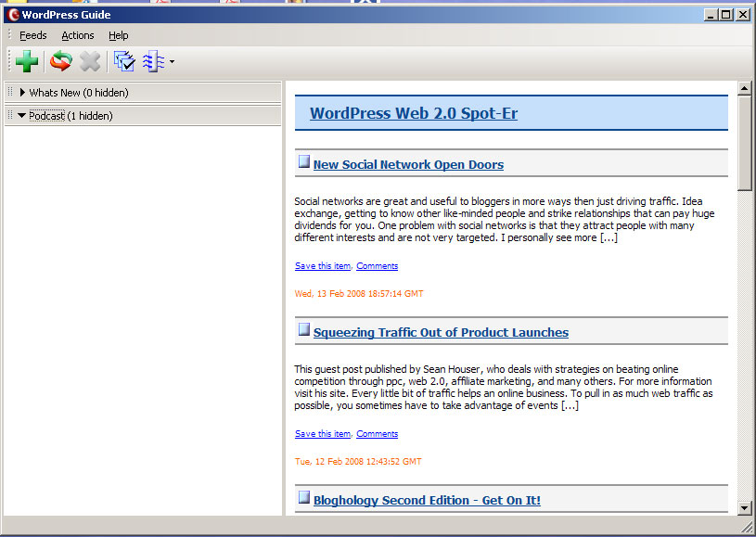
Task: Select the Podcast (1 hidden) label
Action: coord(70,116)
